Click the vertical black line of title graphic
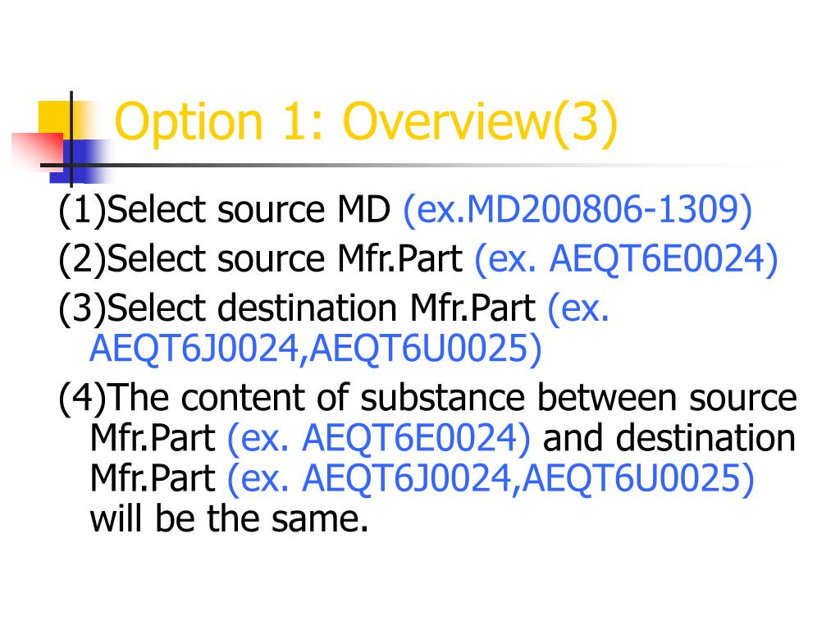 (71, 138)
